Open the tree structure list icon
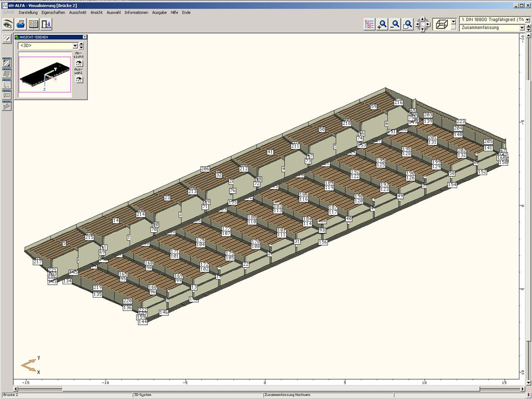 point(370,24)
